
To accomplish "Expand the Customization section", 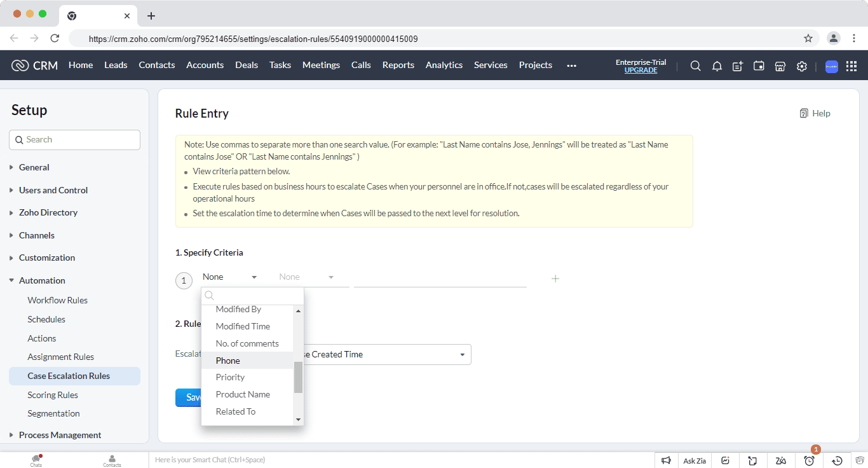I will (x=47, y=258).
